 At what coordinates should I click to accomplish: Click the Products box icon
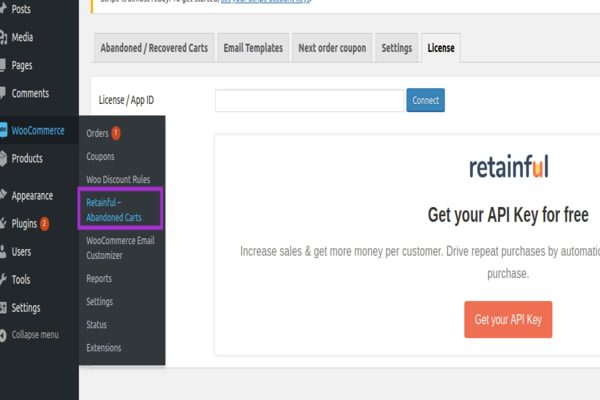pos(3,158)
